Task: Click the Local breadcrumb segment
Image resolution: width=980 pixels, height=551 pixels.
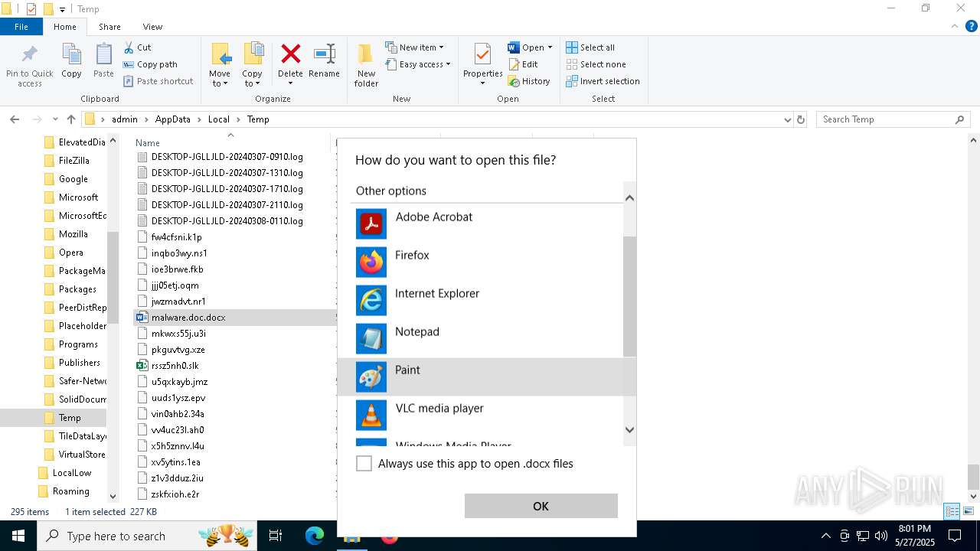Action: click(219, 119)
